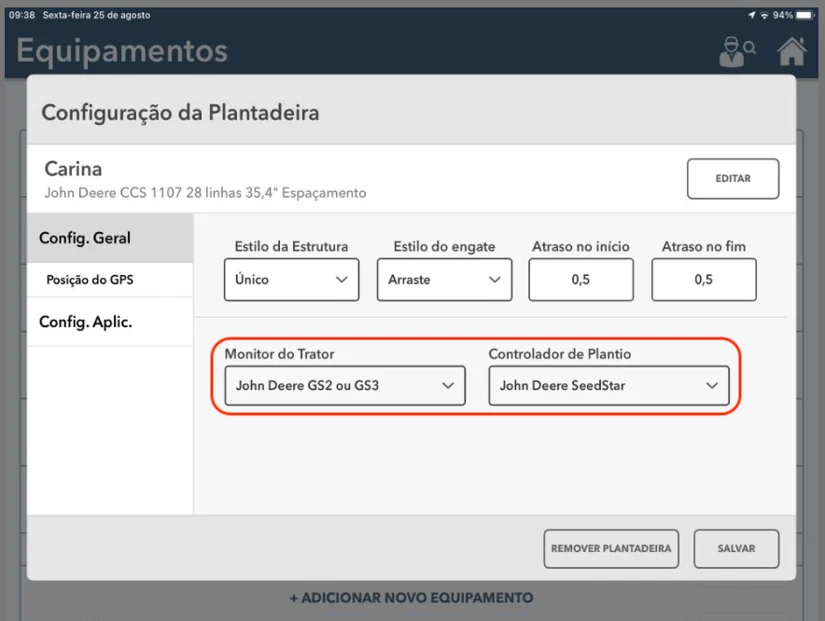This screenshot has height=621, width=825.
Task: Tap Adicionar Novo Equipamento link
Action: (411, 598)
